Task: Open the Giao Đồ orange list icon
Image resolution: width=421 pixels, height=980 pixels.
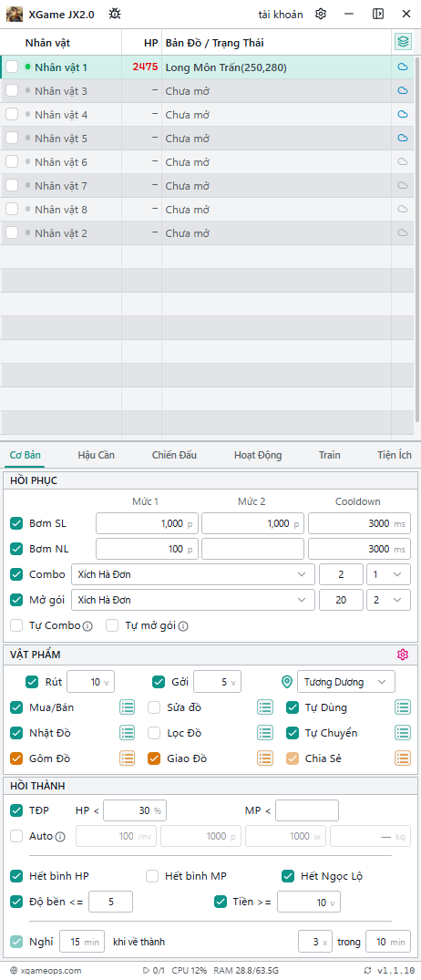Action: (x=265, y=758)
